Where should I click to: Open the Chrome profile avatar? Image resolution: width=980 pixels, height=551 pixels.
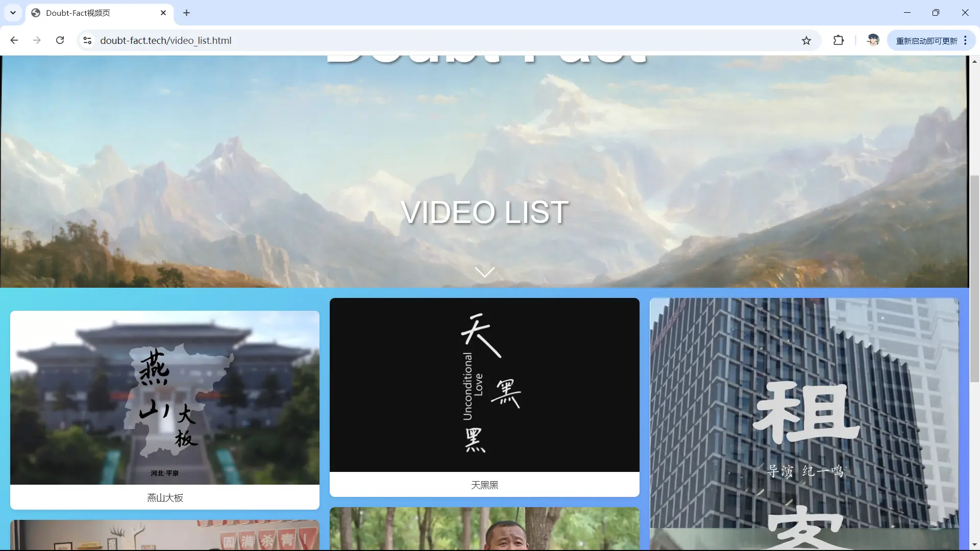(x=873, y=40)
